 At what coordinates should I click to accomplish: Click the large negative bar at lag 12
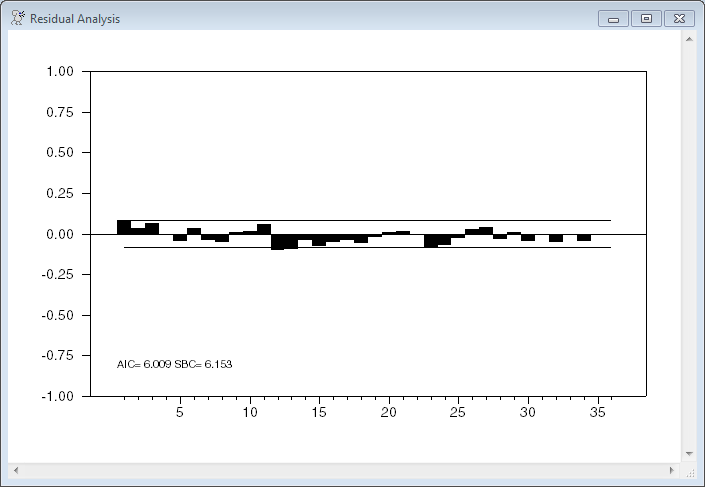pyautogui.click(x=278, y=241)
